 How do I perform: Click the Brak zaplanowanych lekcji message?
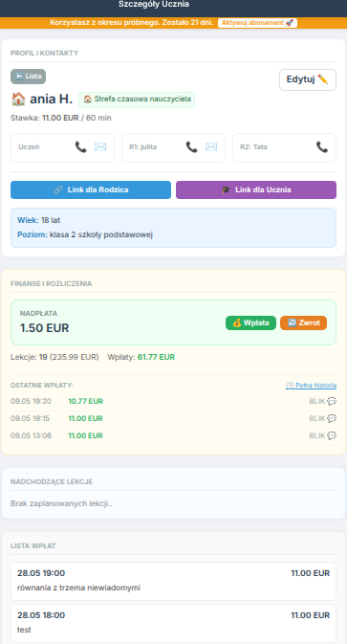point(61,504)
